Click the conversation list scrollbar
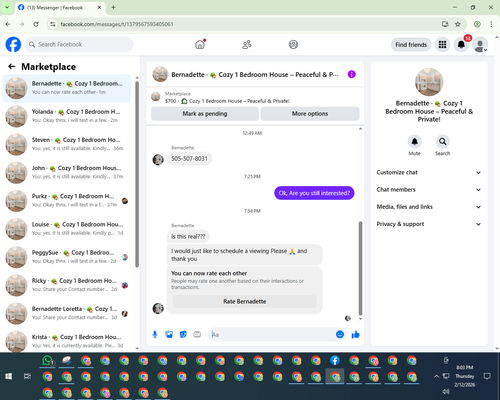500x400 pixels. tap(137, 173)
